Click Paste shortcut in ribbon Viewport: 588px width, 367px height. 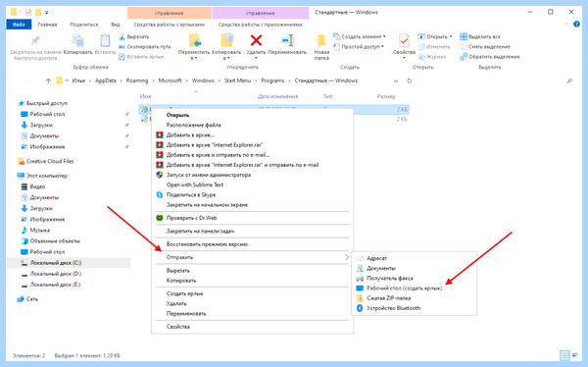141,57
